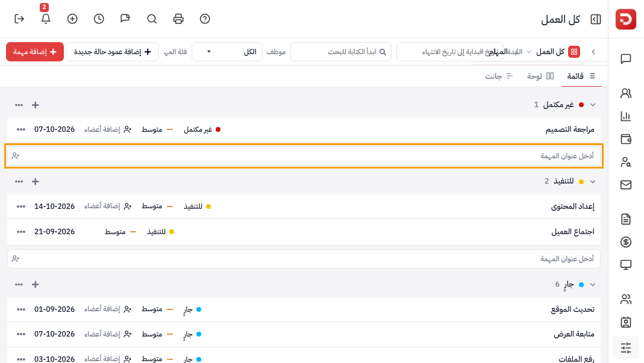644x363 pixels.
Task: Open the clock history icon
Action: (99, 19)
